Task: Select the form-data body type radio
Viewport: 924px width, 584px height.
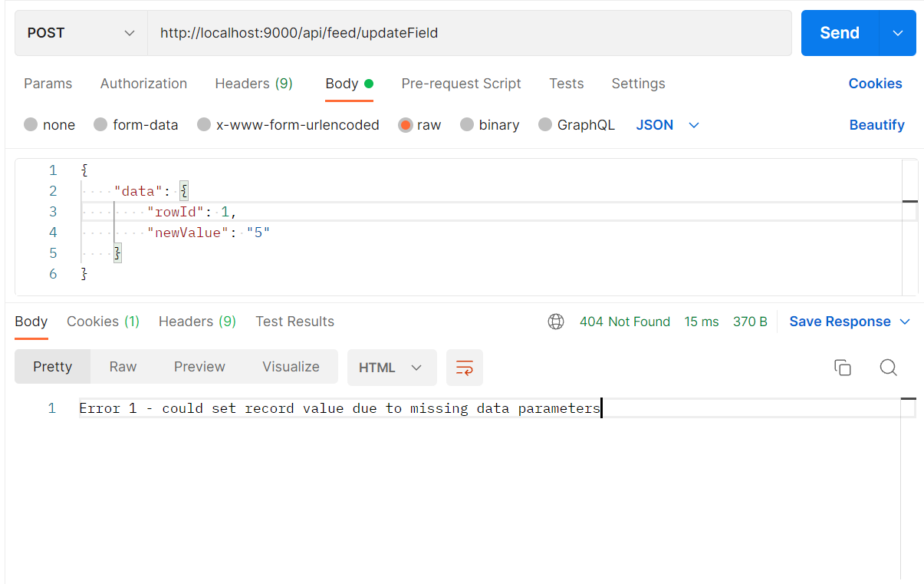Action: (100, 125)
